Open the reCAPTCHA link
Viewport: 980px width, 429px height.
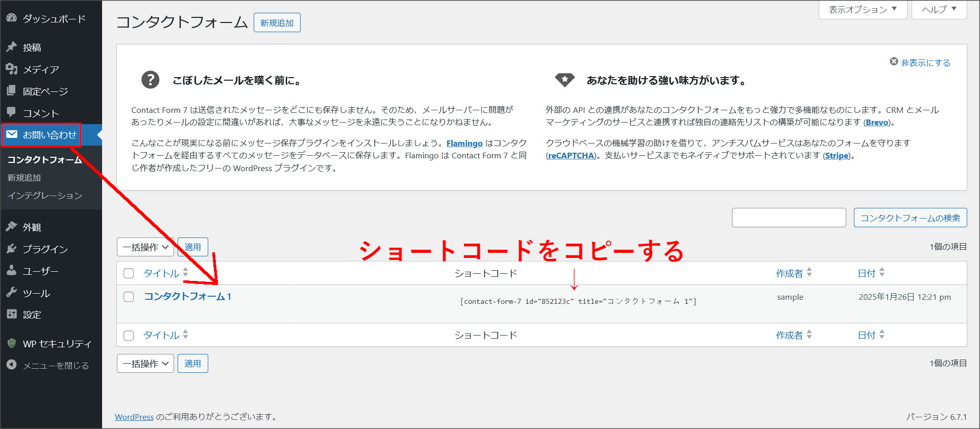tap(571, 156)
